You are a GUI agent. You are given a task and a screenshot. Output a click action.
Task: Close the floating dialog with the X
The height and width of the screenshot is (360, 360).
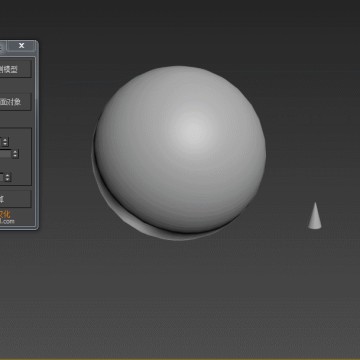[x=21, y=46]
